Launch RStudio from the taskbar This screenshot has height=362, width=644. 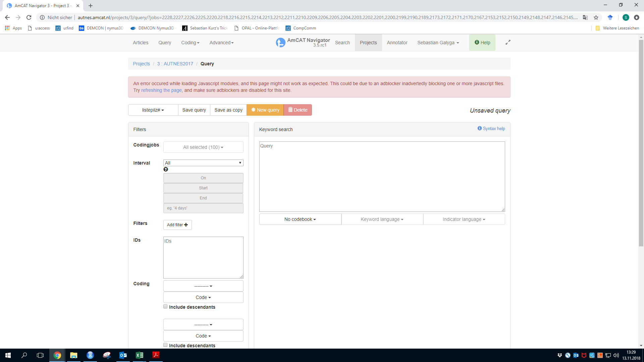(90, 355)
